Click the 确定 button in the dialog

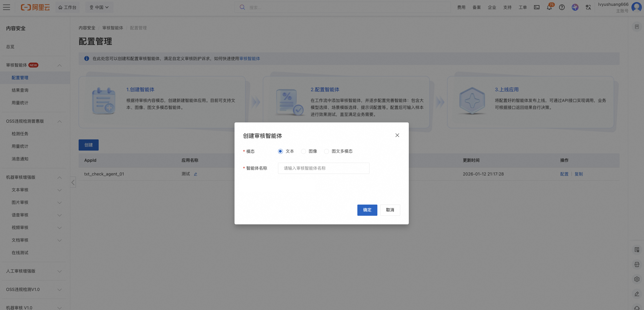(x=367, y=210)
